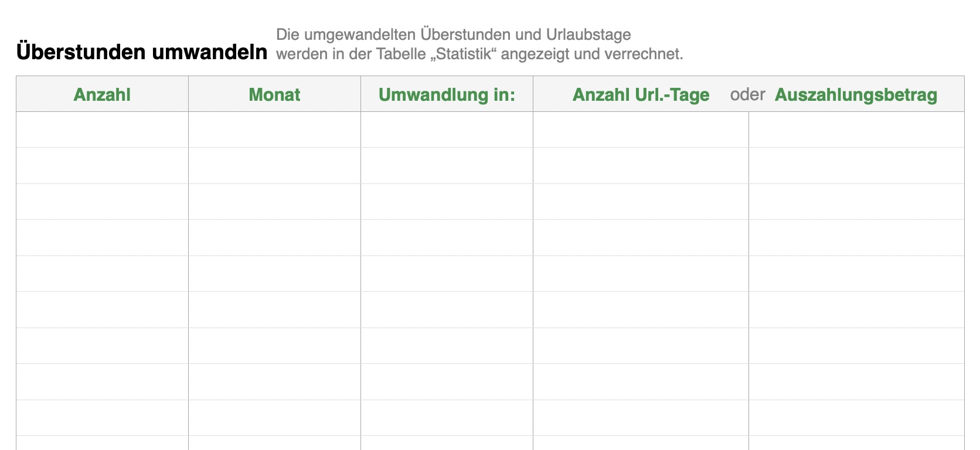Select fifth row cell in Anzahl column
The width and height of the screenshot is (980, 450).
pyautogui.click(x=102, y=274)
